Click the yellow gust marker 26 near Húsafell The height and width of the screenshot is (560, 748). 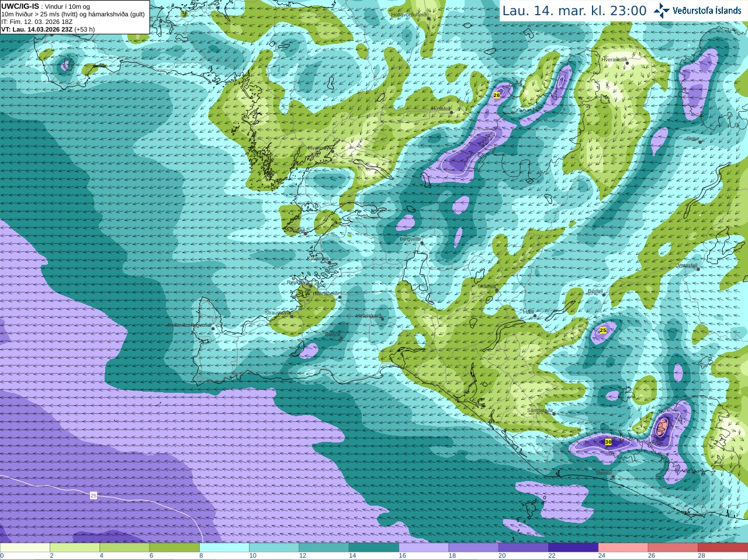pos(497,95)
